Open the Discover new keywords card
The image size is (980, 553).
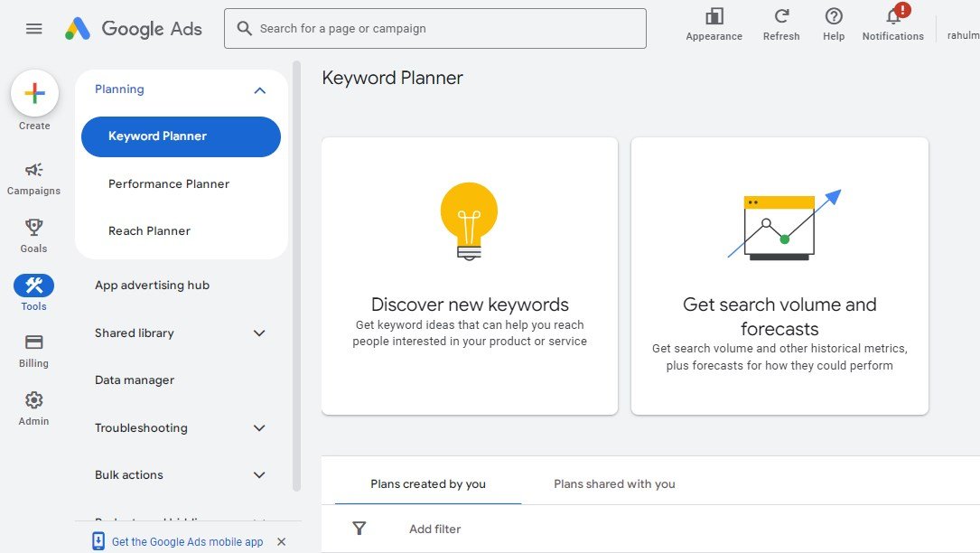470,276
